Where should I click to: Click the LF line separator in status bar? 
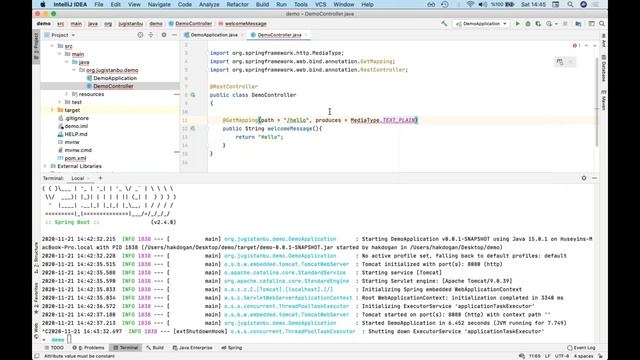(547, 356)
